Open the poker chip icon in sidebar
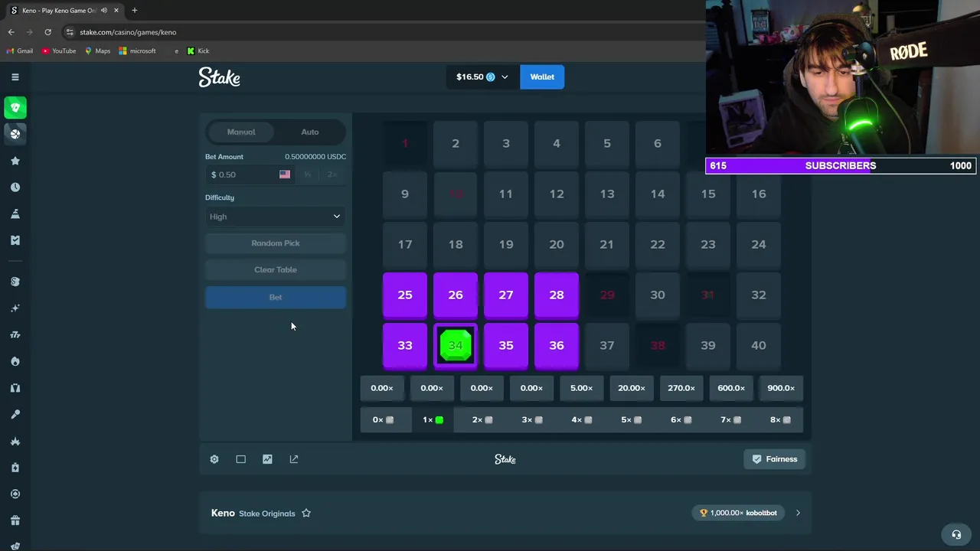Image resolution: width=980 pixels, height=551 pixels. click(15, 494)
